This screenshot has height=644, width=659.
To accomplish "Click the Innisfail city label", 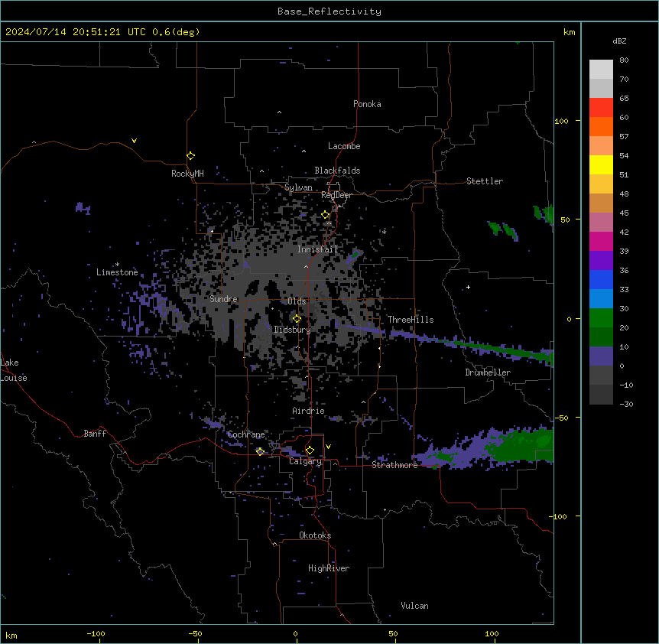I will coord(317,249).
